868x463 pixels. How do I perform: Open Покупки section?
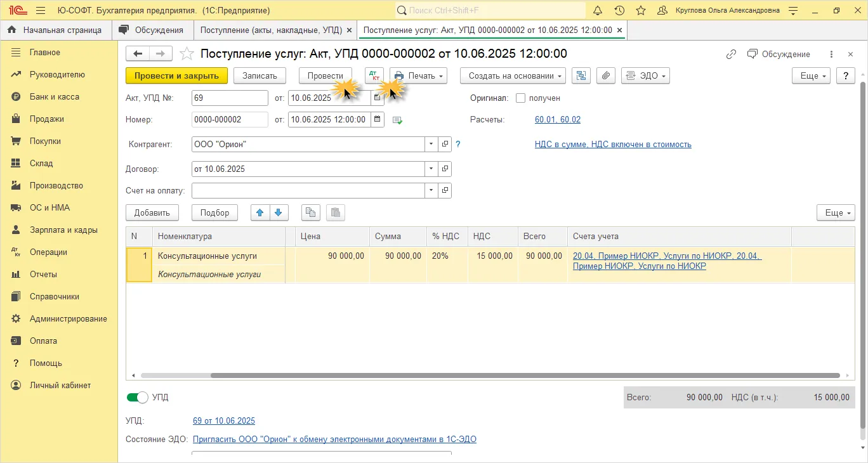45,141
